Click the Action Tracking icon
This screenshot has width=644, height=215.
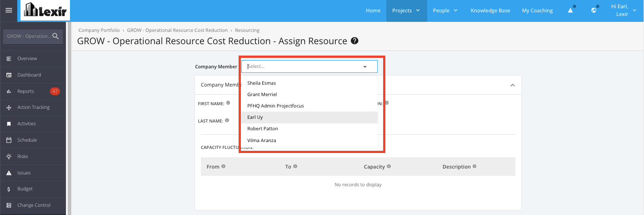[x=9, y=107]
